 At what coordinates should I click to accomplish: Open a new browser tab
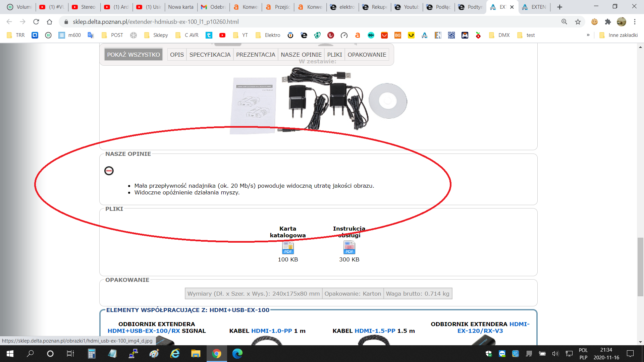click(x=559, y=7)
